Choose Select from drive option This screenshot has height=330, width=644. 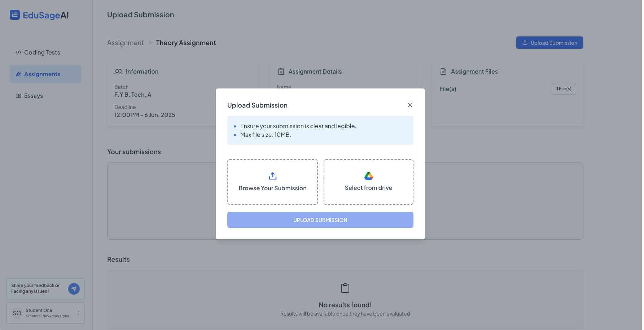point(368,182)
